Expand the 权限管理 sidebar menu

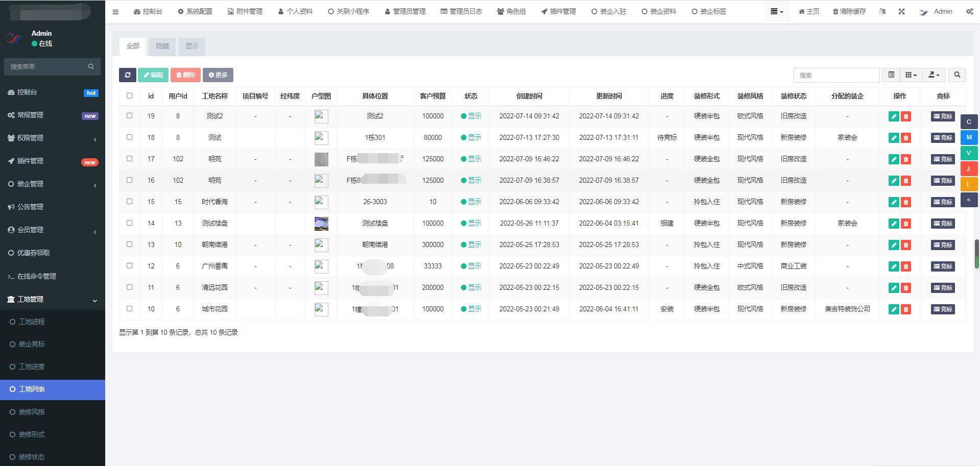pos(52,138)
